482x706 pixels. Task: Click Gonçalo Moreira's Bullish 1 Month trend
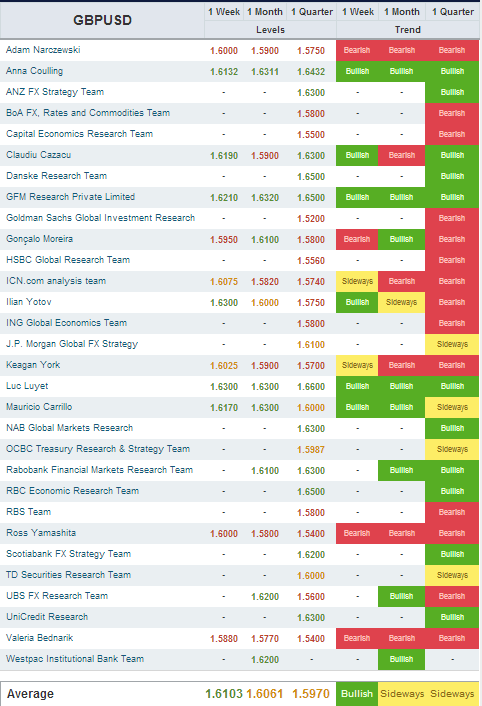(x=401, y=240)
